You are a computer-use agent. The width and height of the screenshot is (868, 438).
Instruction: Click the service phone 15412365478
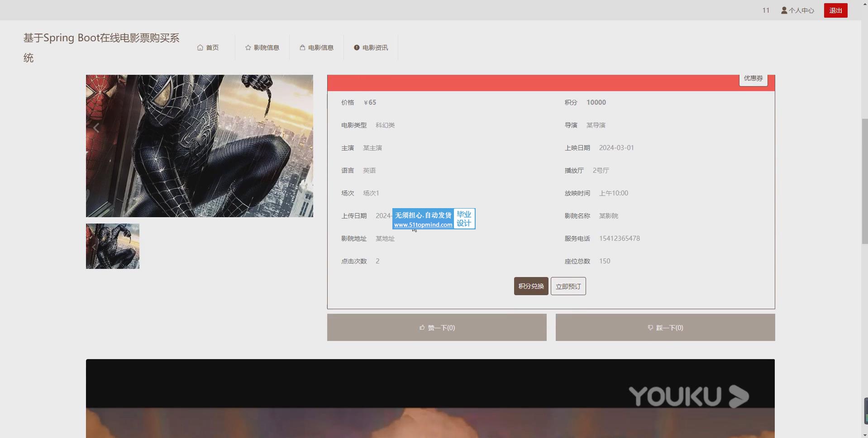pos(620,238)
